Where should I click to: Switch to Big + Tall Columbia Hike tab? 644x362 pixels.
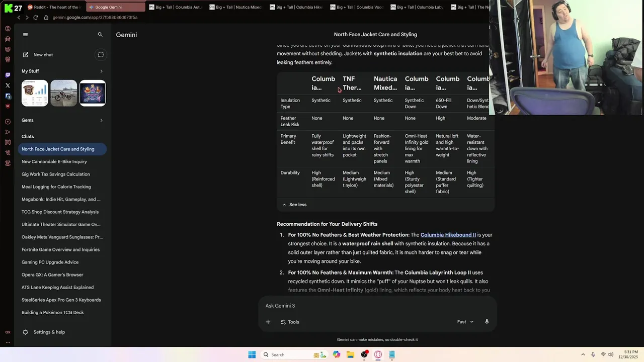(296, 7)
